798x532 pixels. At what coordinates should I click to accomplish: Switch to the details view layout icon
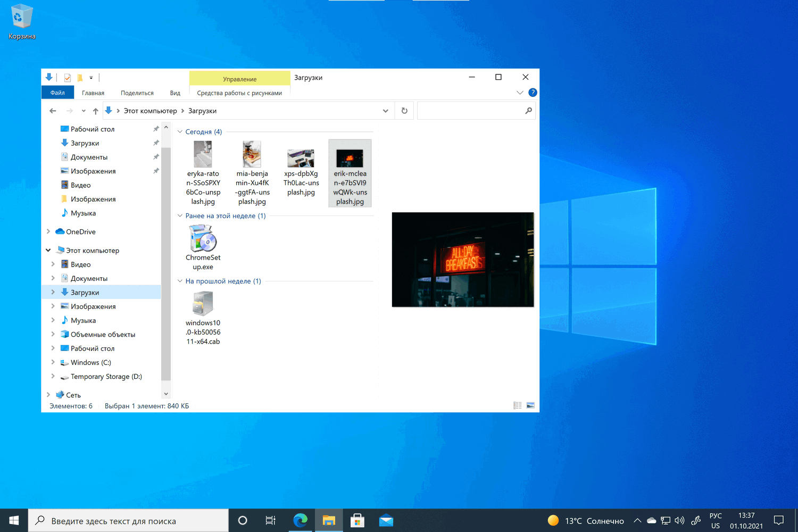[x=517, y=405]
